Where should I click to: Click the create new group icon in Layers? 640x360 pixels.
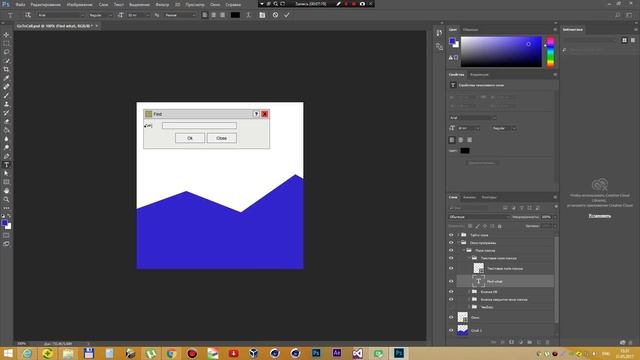pyautogui.click(x=530, y=342)
